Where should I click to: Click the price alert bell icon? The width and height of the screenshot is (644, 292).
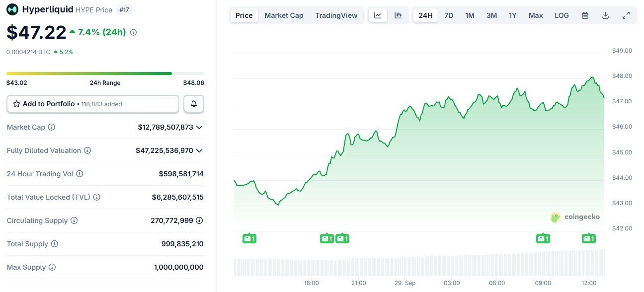pyautogui.click(x=194, y=104)
